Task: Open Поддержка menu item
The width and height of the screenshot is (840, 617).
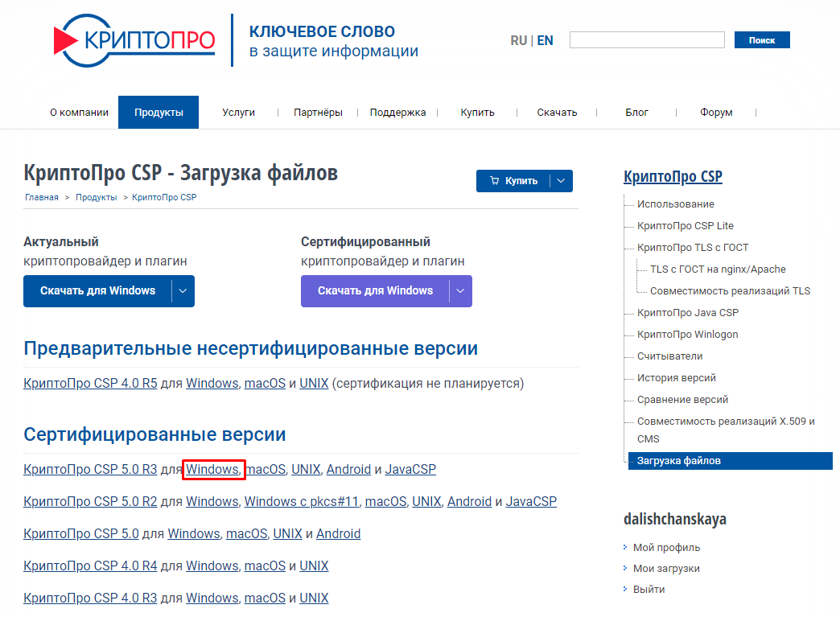Action: pyautogui.click(x=397, y=113)
